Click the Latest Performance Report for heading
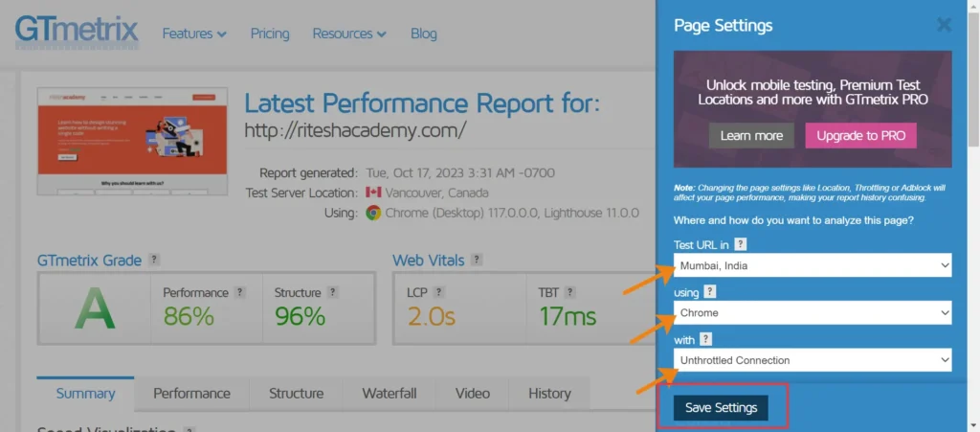The height and width of the screenshot is (432, 980). 421,103
